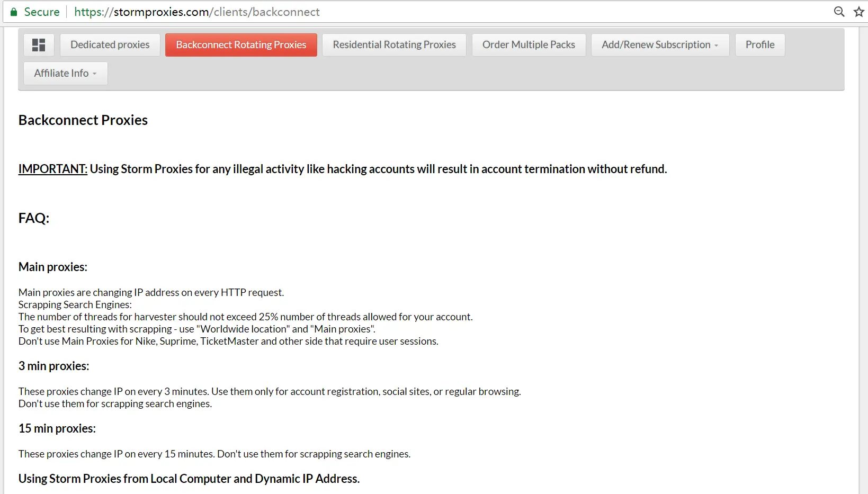Click the 'Worldwide location' scrapping tip line
Image resolution: width=868 pixels, height=494 pixels.
coord(197,329)
